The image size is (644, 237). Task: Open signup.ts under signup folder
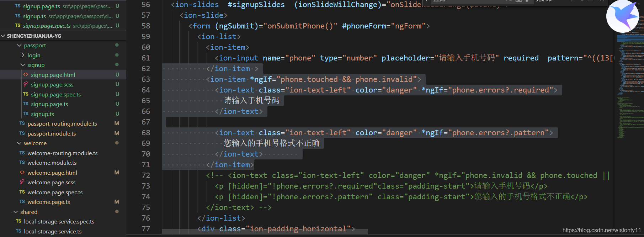point(63,114)
